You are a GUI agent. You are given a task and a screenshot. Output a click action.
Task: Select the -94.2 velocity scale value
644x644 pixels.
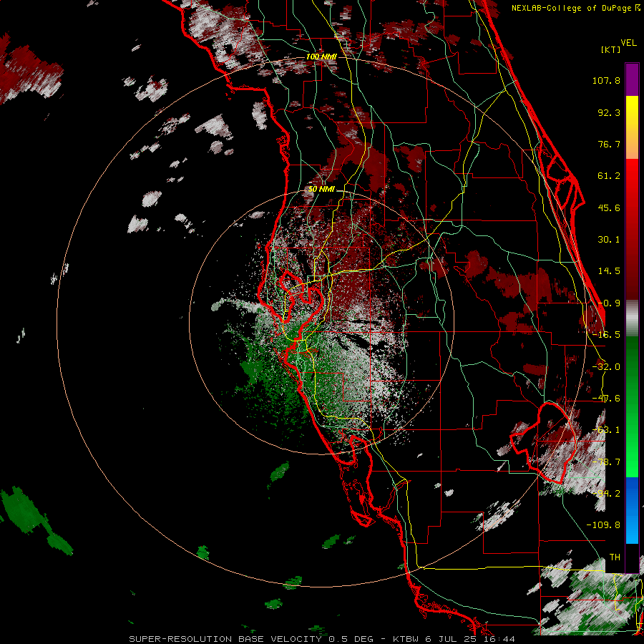click(606, 494)
